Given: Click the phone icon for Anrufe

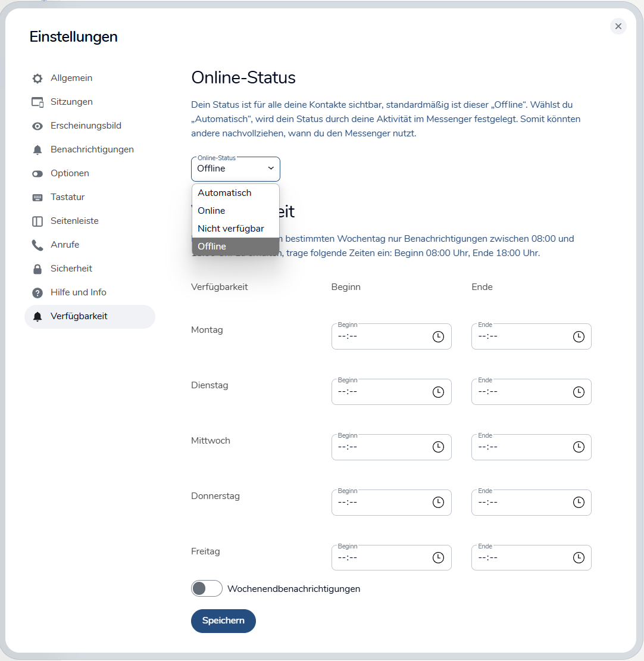Looking at the screenshot, I should pos(37,245).
